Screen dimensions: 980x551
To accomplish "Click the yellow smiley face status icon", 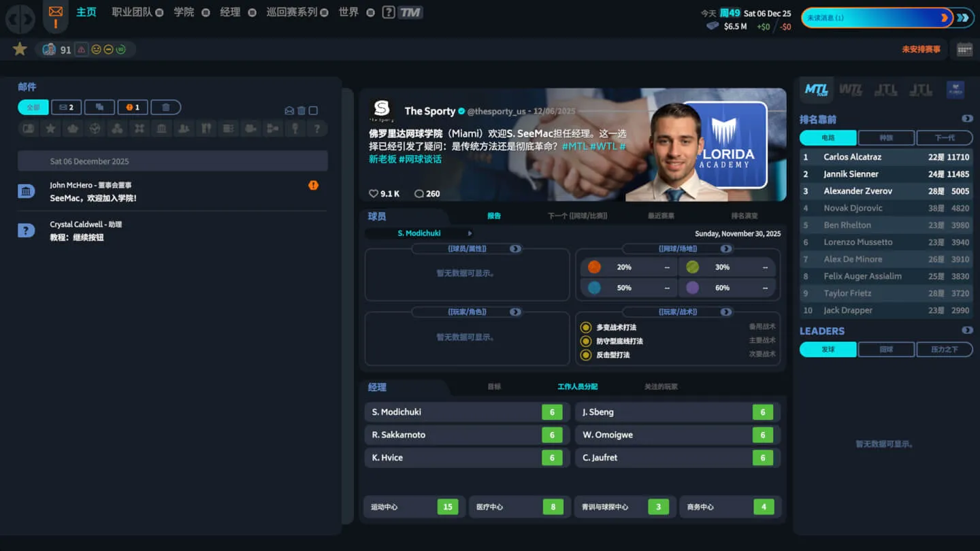I will tap(96, 50).
